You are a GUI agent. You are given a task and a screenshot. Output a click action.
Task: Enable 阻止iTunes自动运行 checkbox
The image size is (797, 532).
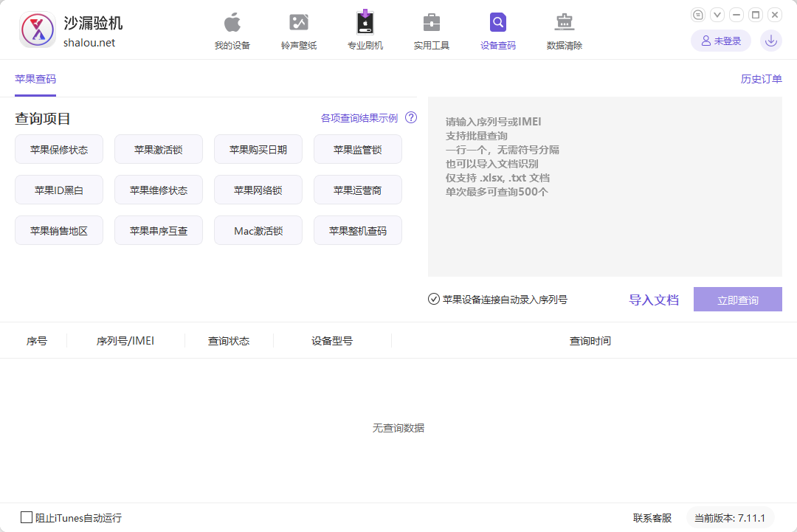pos(27,517)
